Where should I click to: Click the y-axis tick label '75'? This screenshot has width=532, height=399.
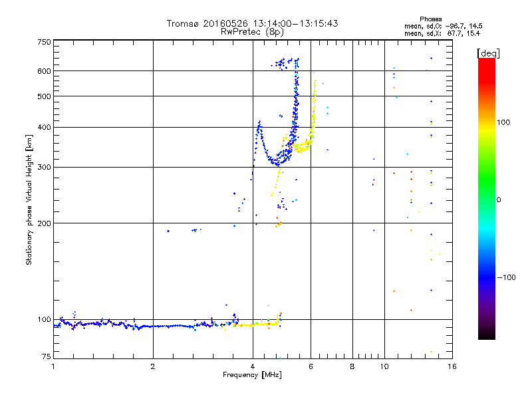click(47, 356)
